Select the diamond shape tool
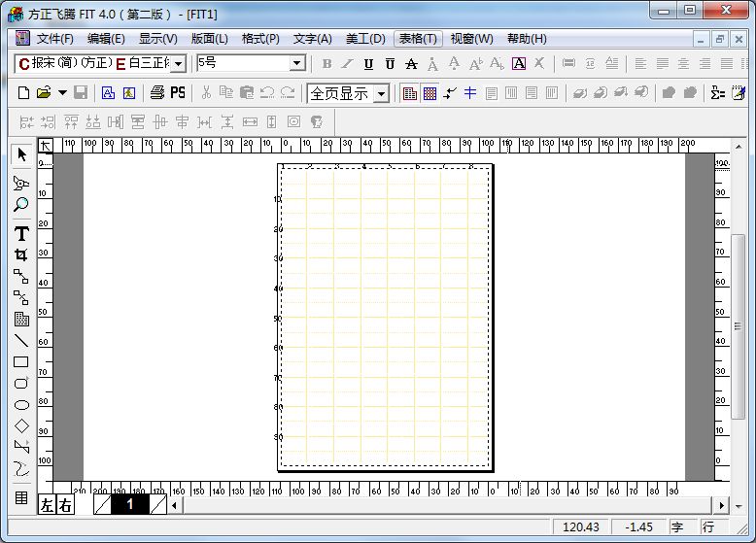This screenshot has height=543, width=756. pos(21,425)
